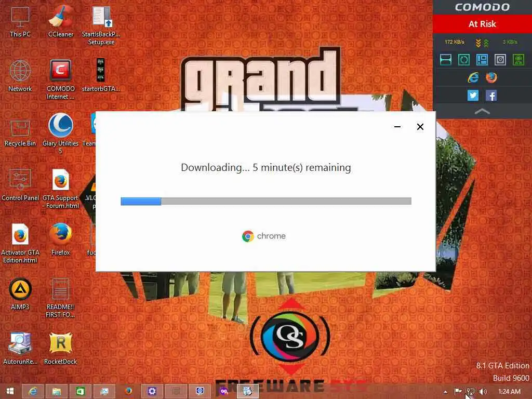Open Facebook link in COMODO widget

[491, 96]
